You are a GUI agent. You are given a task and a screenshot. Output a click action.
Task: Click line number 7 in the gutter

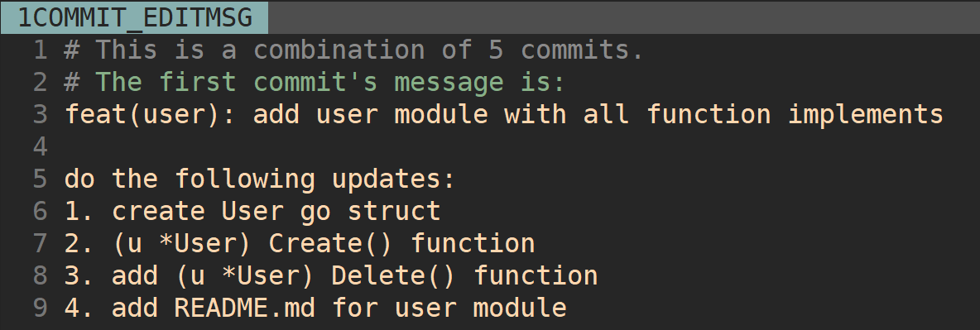pos(40,244)
